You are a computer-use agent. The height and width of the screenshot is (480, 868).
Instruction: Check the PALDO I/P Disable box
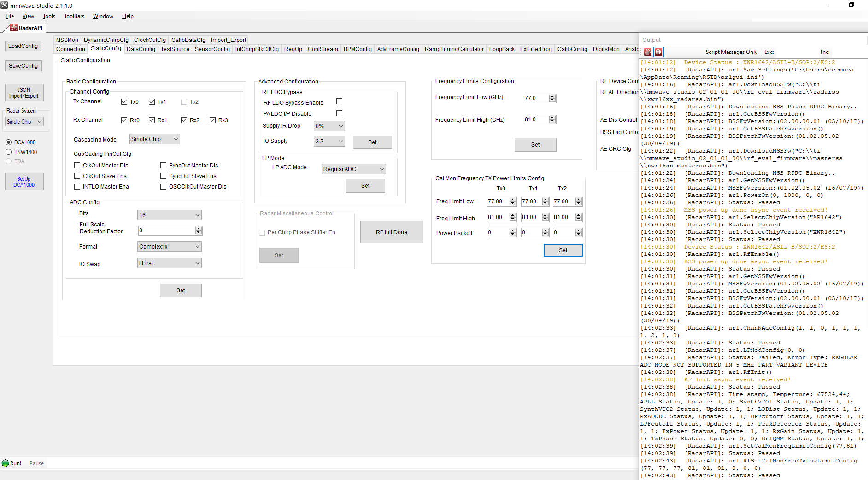pos(339,113)
